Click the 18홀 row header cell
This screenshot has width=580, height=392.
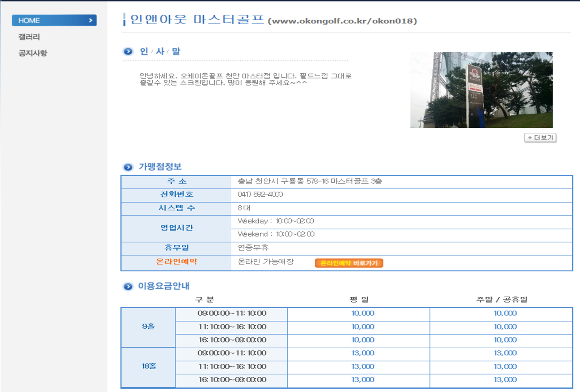[148, 366]
